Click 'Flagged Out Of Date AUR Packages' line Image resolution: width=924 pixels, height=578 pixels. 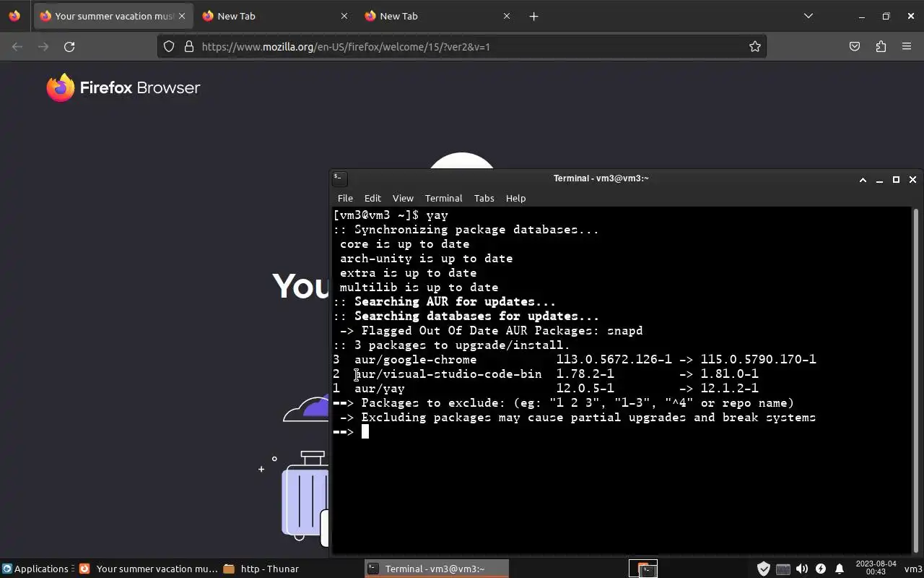[491, 330]
